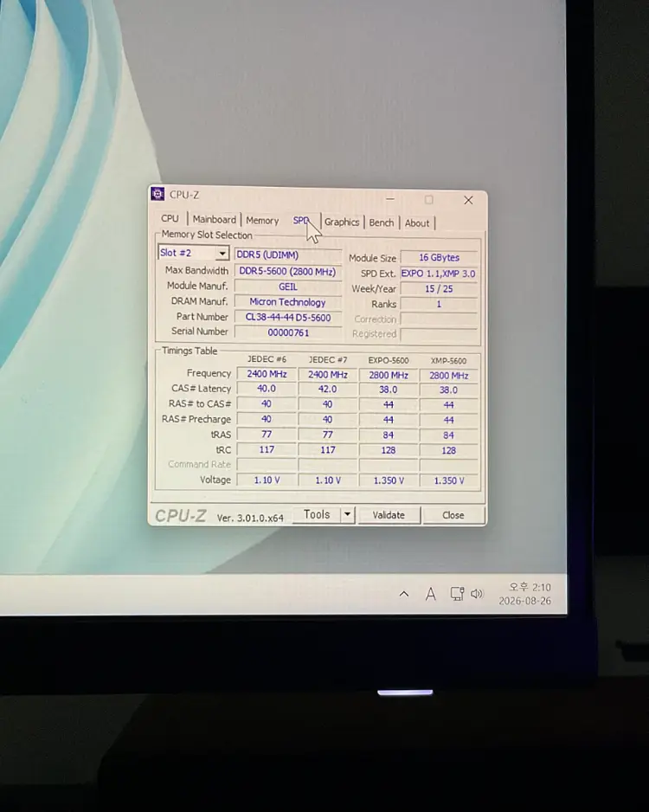Click the EXPO 1.1, XMP 3.0 SPD Ext value
This screenshot has height=812, width=649.
click(x=439, y=274)
